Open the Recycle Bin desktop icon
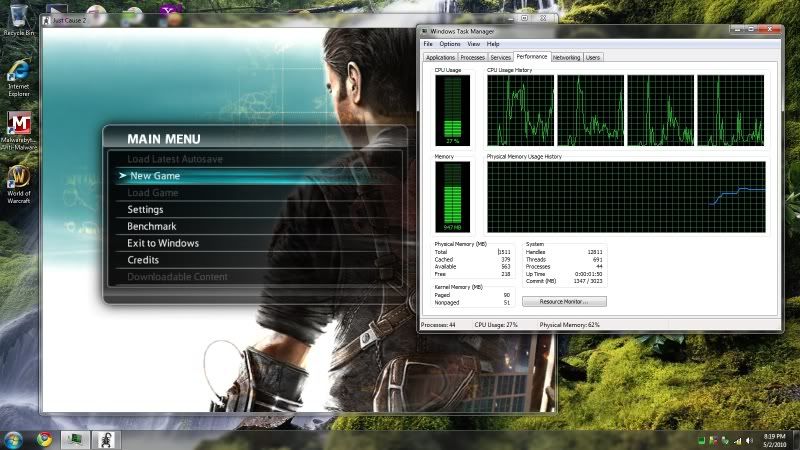This screenshot has height=450, width=800. click(18, 19)
